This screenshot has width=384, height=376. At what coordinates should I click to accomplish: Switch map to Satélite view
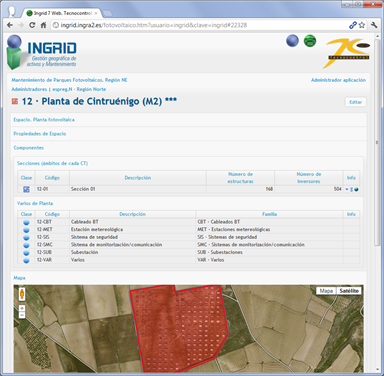[x=349, y=291]
